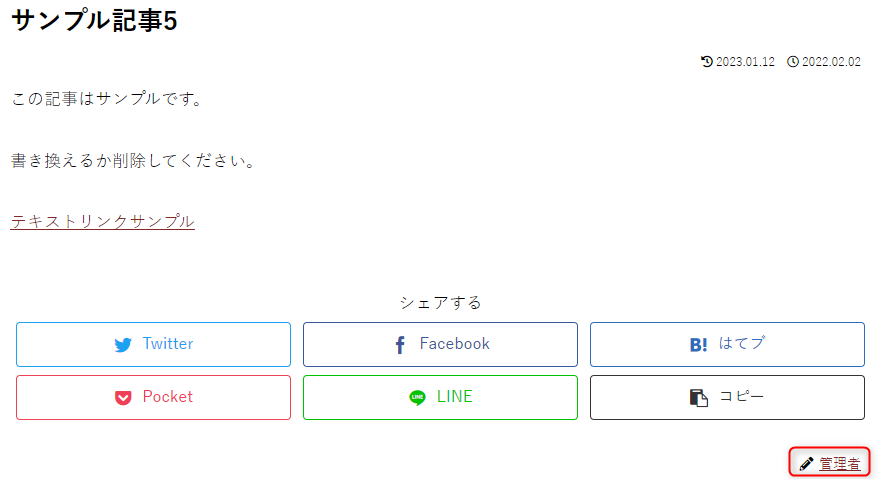Copy the URL with コピー button

[x=727, y=398]
